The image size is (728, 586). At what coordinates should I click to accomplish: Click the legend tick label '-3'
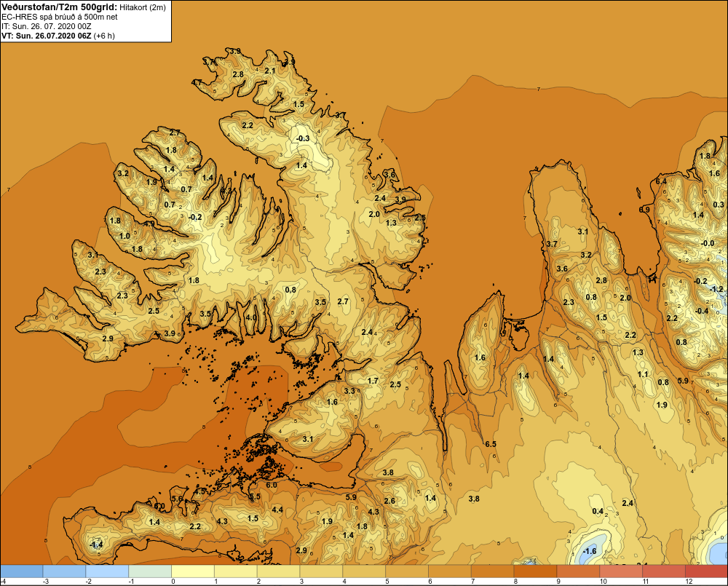point(45,582)
